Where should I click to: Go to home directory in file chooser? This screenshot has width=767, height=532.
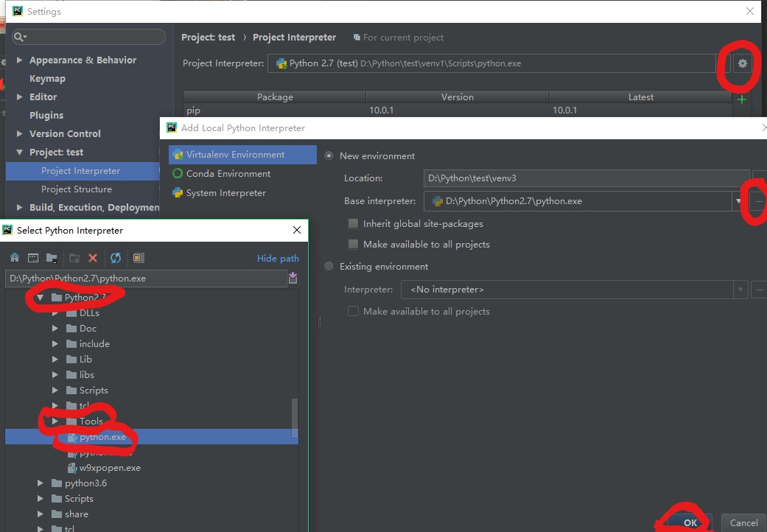(15, 258)
